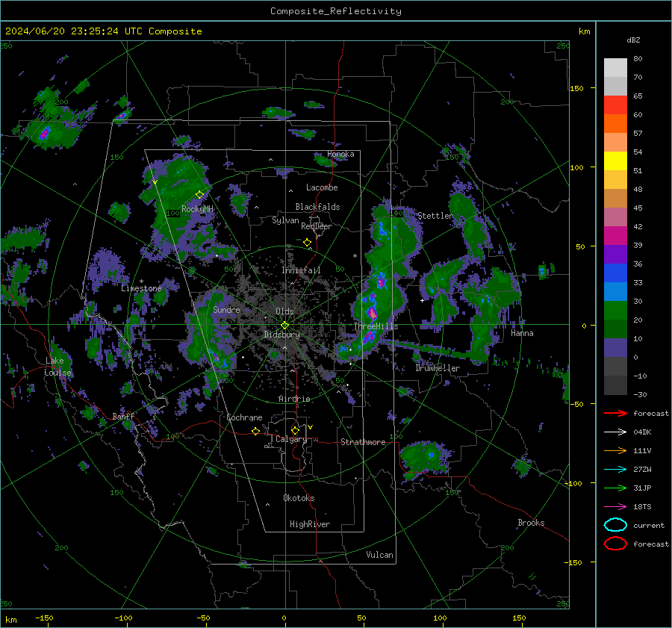Image resolution: width=672 pixels, height=628 pixels.
Task: Click the Brooks city label
Action: pyautogui.click(x=531, y=523)
